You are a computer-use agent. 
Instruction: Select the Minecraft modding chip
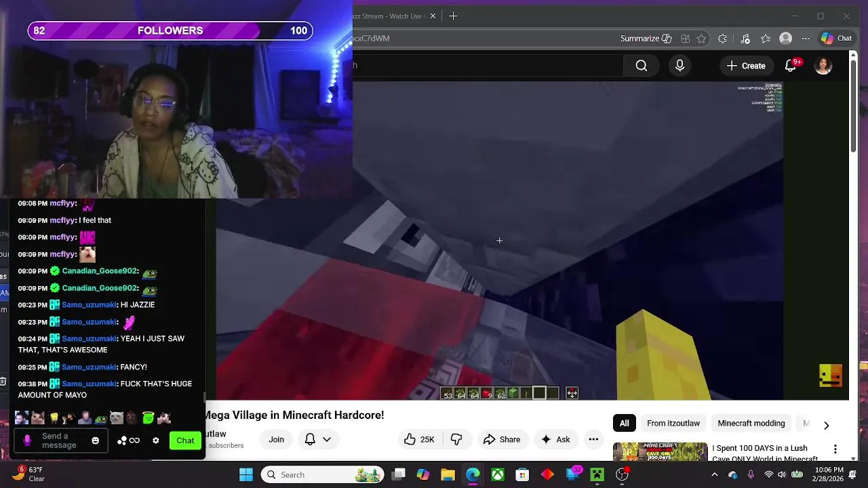[x=751, y=423]
